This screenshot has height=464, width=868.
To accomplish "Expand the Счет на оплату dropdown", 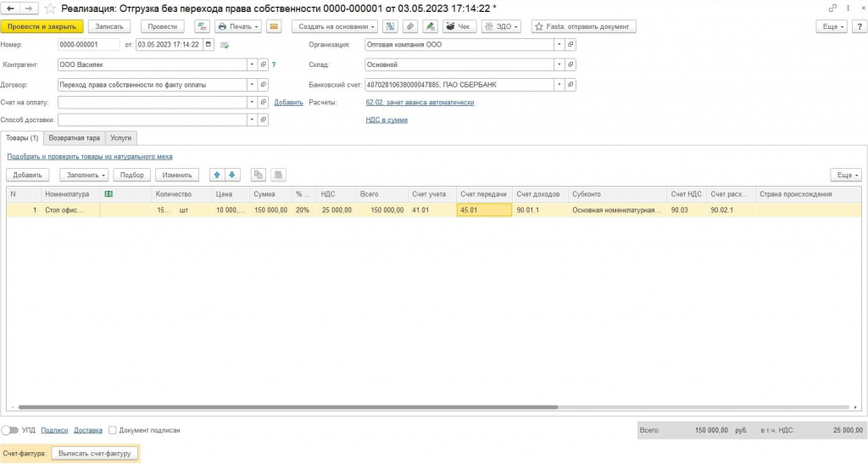I will [x=252, y=103].
